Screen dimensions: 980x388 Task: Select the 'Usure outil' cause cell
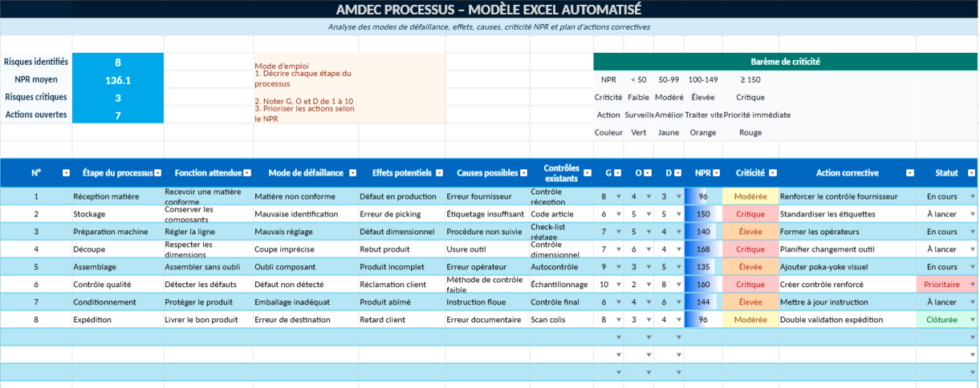pos(487,249)
